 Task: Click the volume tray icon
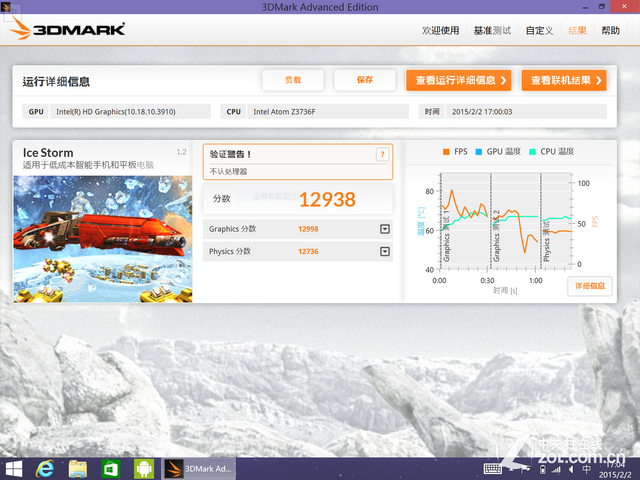pyautogui.click(x=571, y=470)
